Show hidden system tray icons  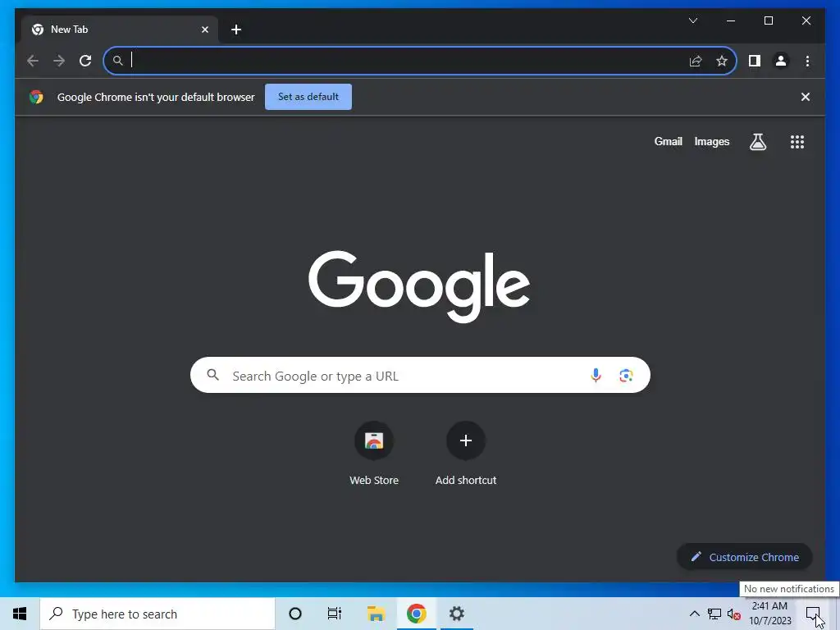694,614
